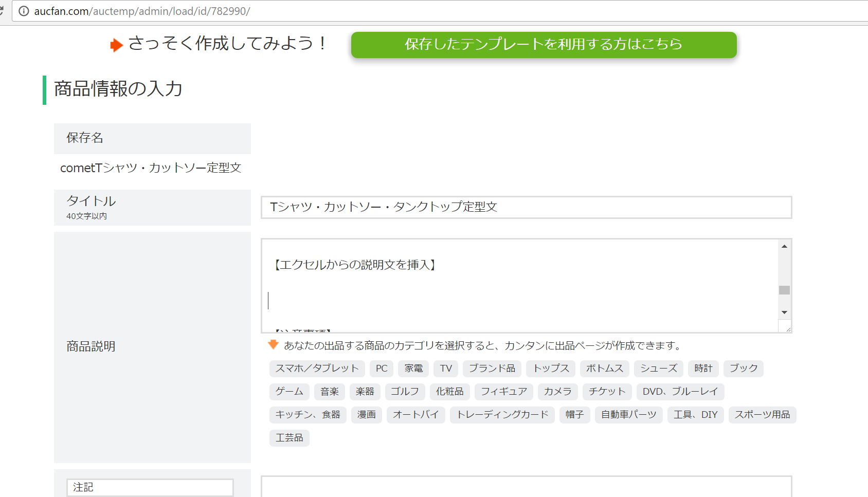The image size is (868, 497).
Task: Click the カメラ category tag
Action: point(558,392)
